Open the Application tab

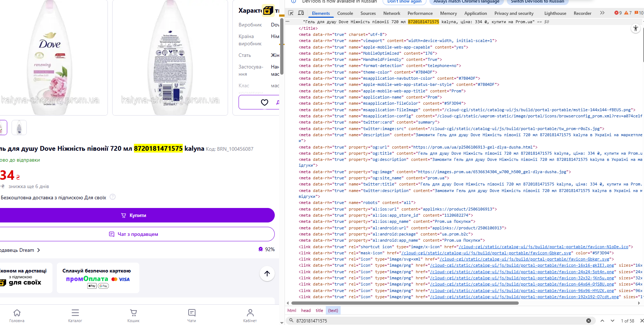pos(476,13)
